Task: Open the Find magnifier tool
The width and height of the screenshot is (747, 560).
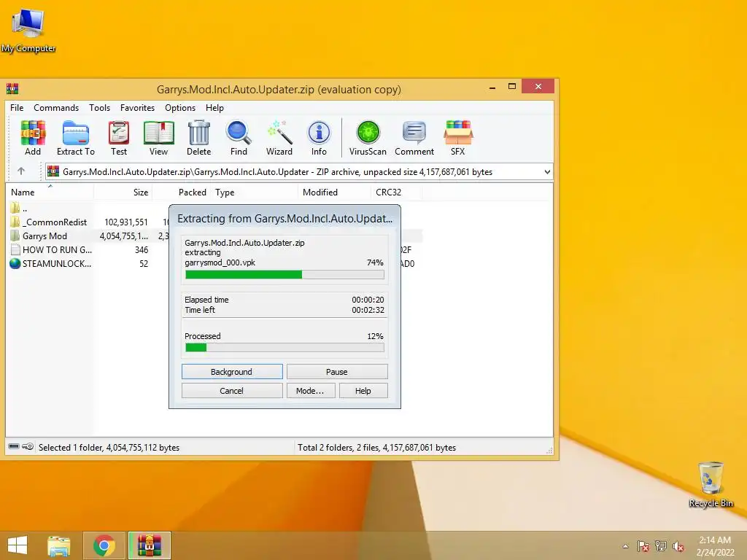Action: pyautogui.click(x=239, y=138)
